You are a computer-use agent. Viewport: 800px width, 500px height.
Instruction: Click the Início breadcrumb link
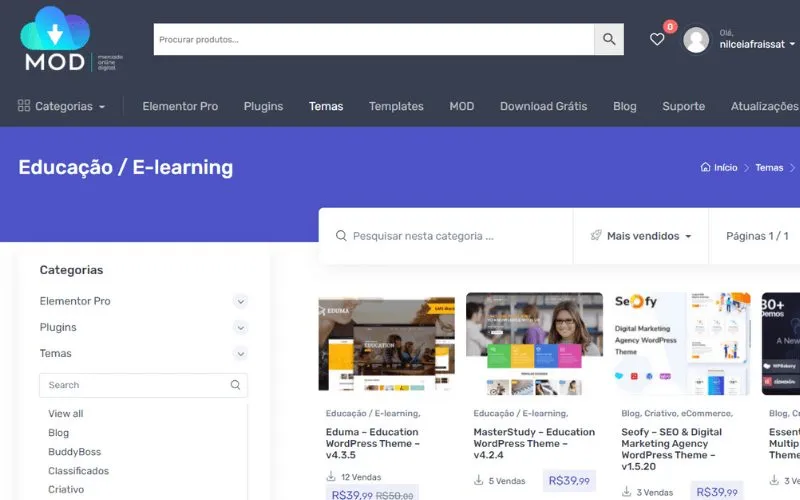(726, 167)
